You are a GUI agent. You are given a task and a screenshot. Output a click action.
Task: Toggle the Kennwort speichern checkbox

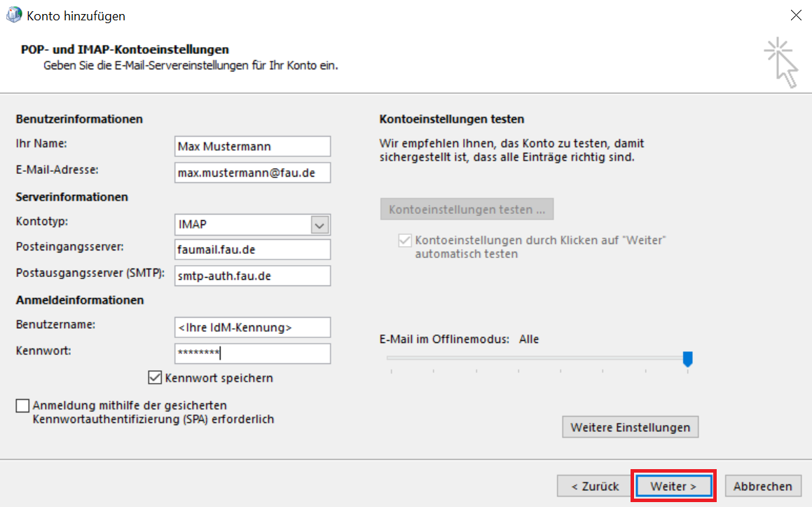pyautogui.click(x=156, y=378)
